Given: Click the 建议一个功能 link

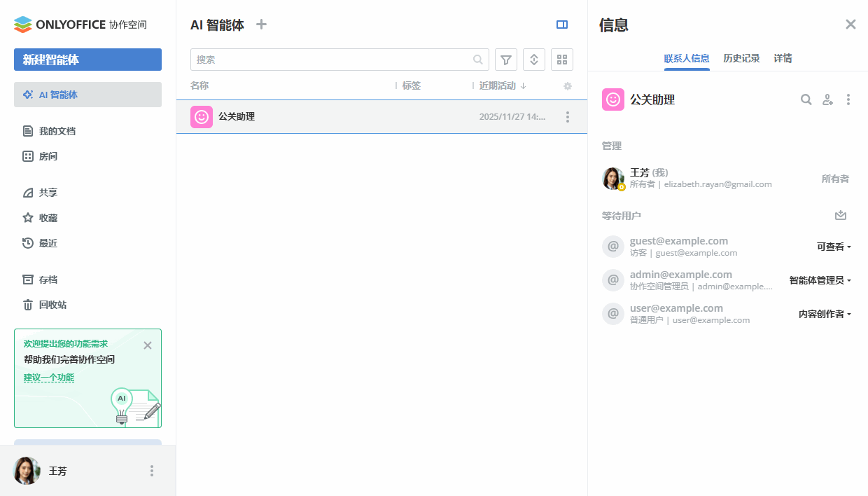Looking at the screenshot, I should click(49, 378).
